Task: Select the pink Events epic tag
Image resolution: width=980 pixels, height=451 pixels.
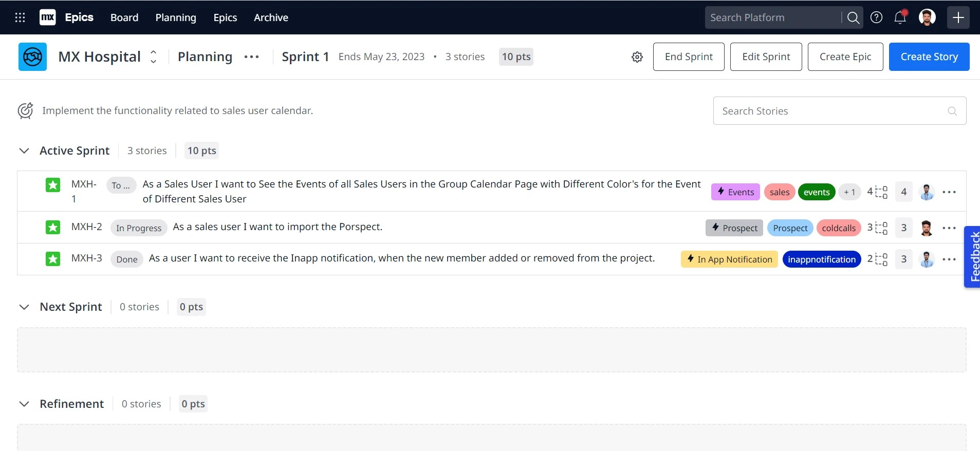Action: (x=735, y=192)
